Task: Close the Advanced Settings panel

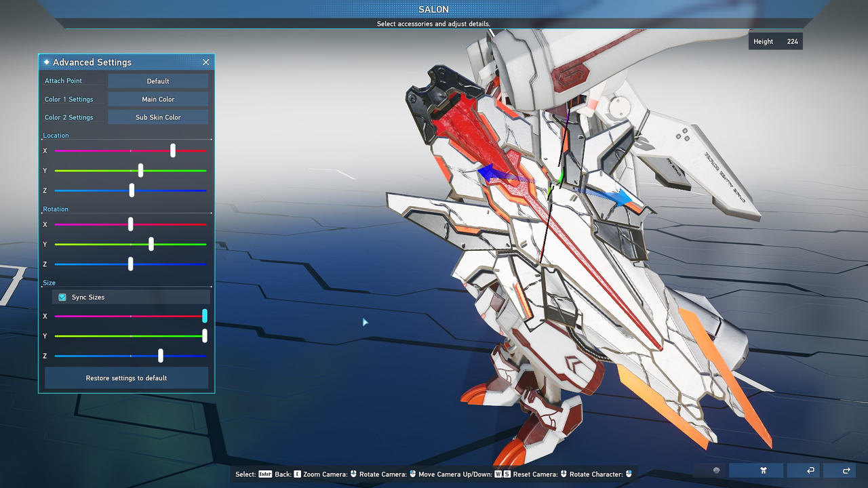Action: point(205,62)
